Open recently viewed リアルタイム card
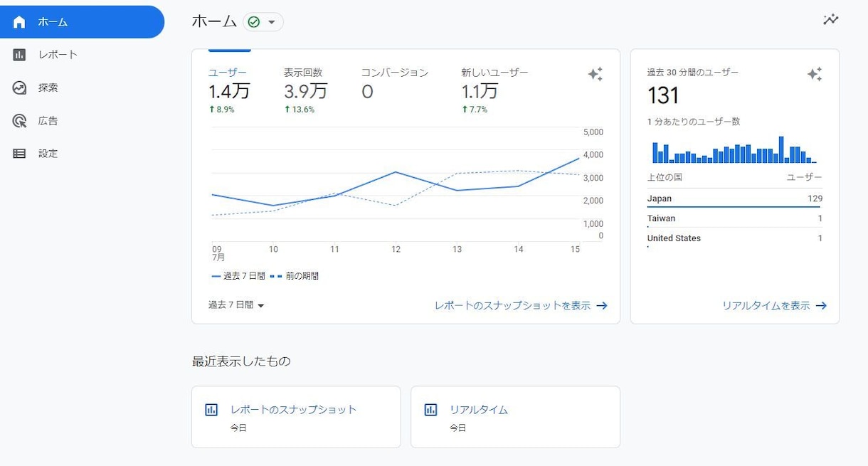This screenshot has width=868, height=466. 515,417
